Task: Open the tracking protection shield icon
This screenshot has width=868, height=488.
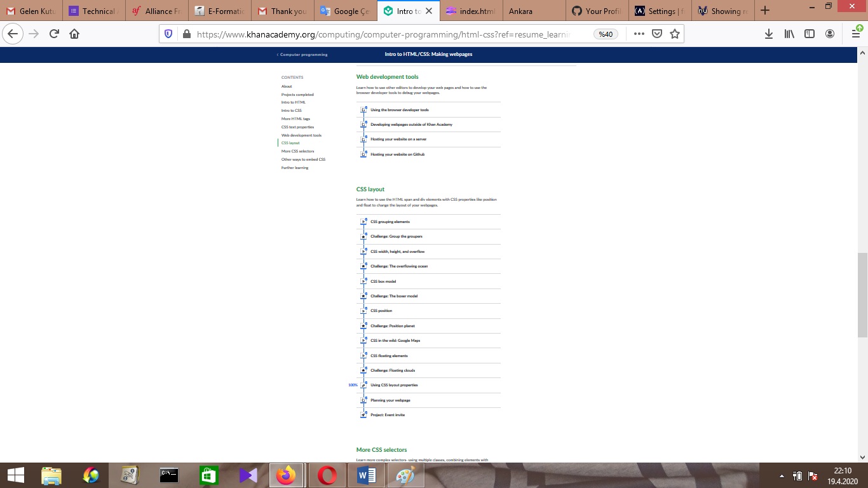Action: [168, 34]
